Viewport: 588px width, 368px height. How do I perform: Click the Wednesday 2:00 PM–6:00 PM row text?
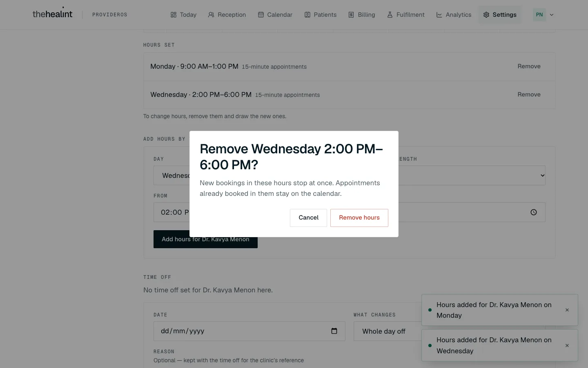coord(201,94)
